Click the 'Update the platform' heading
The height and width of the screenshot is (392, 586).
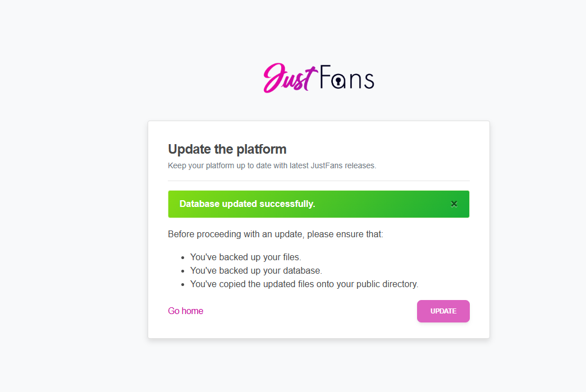227,149
